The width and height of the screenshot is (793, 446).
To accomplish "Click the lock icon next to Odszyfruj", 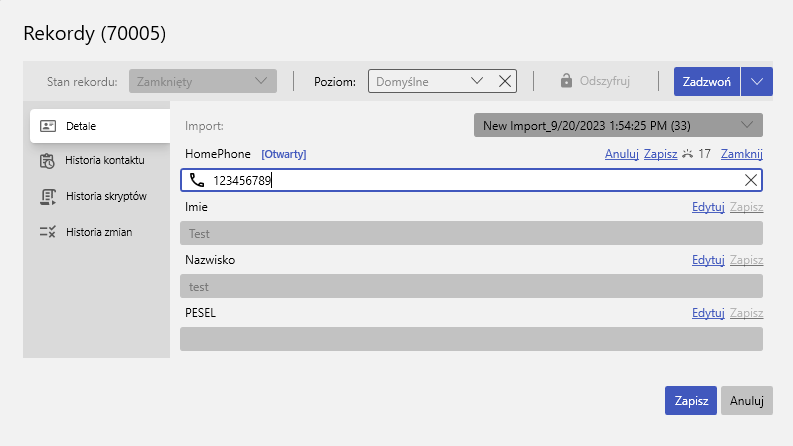I will [566, 81].
